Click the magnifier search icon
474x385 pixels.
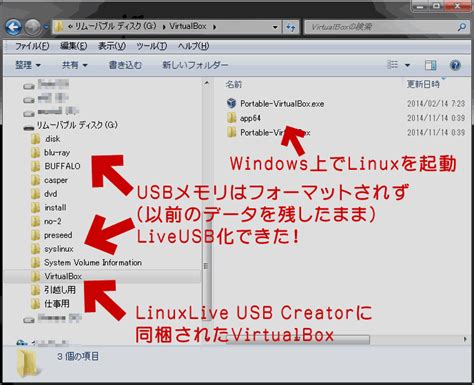(462, 27)
